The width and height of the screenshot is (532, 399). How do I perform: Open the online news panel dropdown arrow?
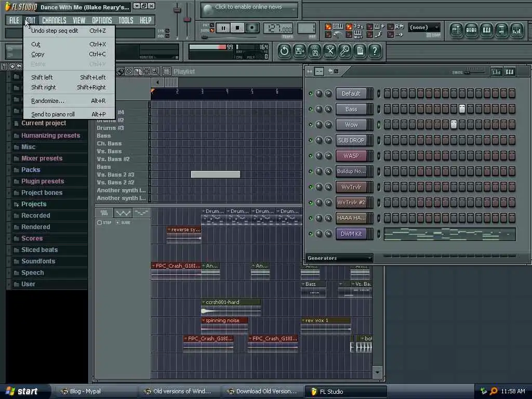click(x=294, y=10)
